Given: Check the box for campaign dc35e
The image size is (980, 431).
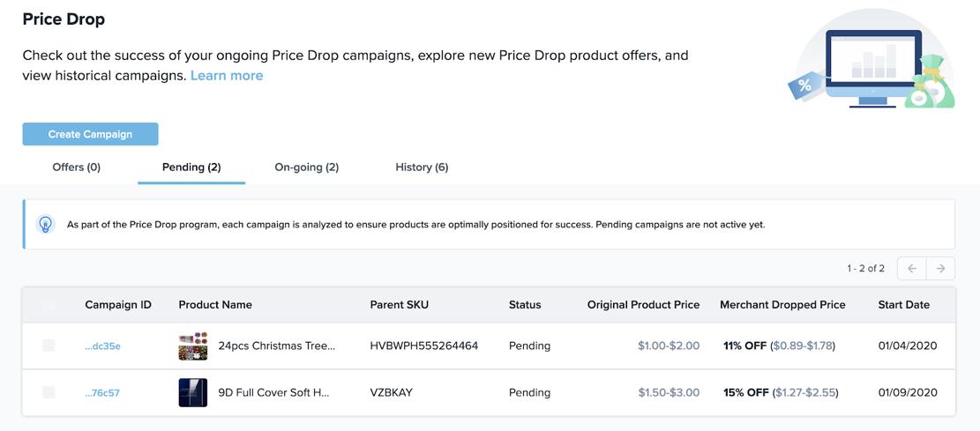Looking at the screenshot, I should (49, 346).
